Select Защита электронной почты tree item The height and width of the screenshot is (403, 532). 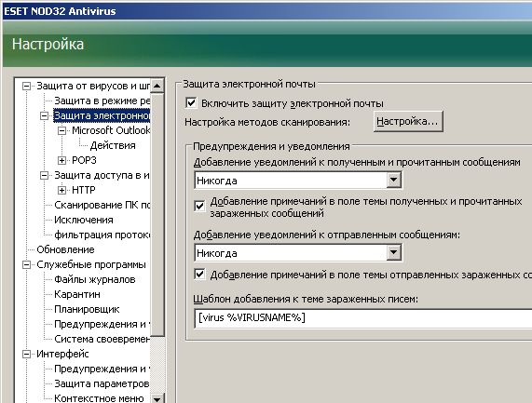coord(102,115)
